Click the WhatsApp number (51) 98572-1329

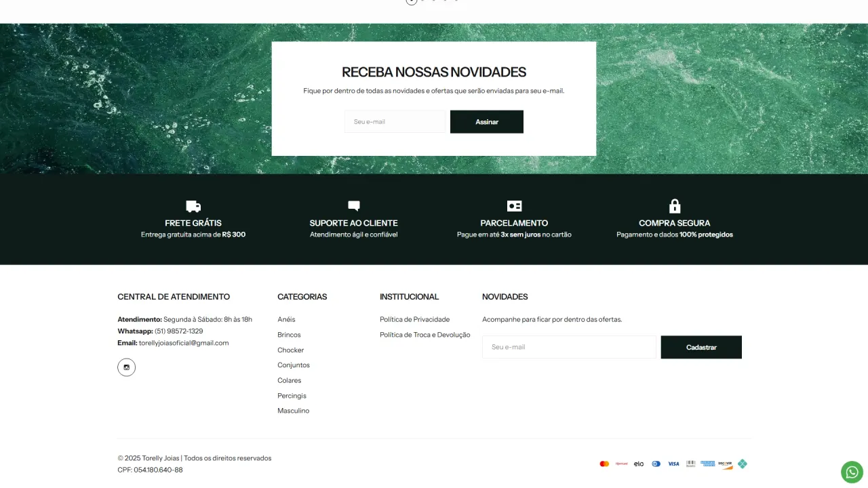pos(178,331)
